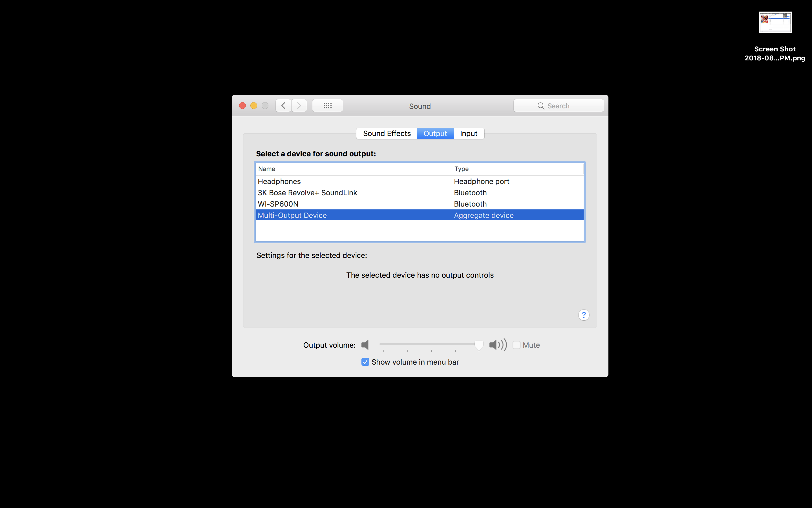Open the help question mark button
This screenshot has height=508, width=812.
(584, 315)
